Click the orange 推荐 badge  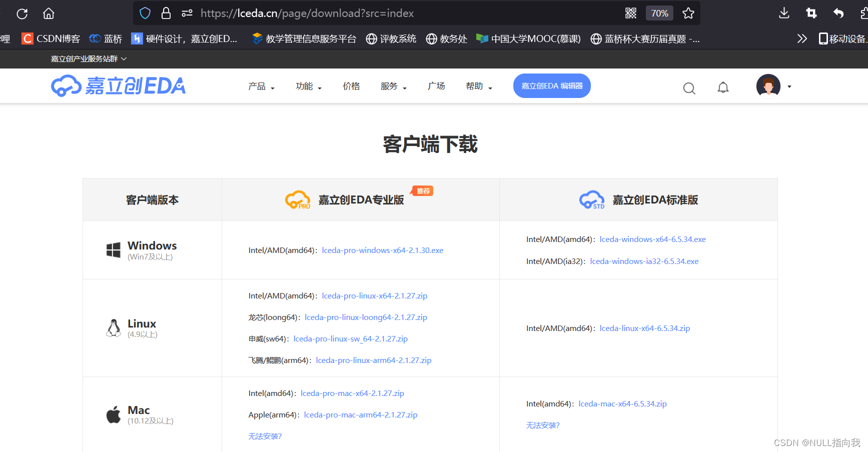click(422, 191)
